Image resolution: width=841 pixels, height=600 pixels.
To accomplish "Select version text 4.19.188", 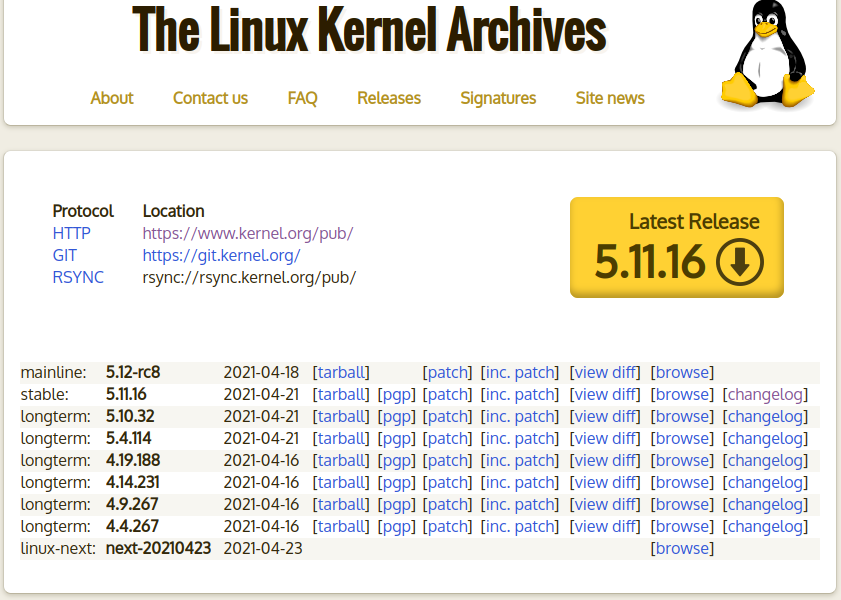I will click(x=133, y=460).
